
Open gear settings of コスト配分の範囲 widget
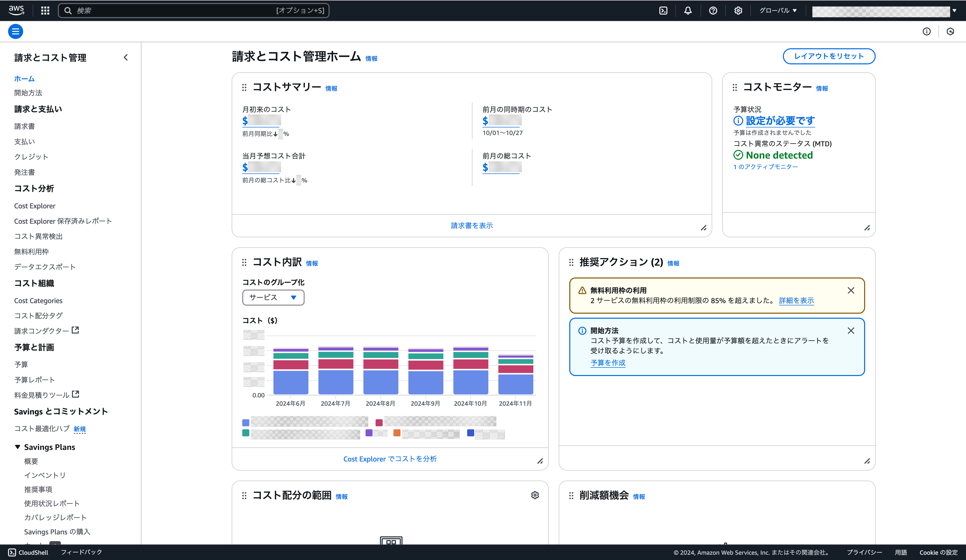535,495
